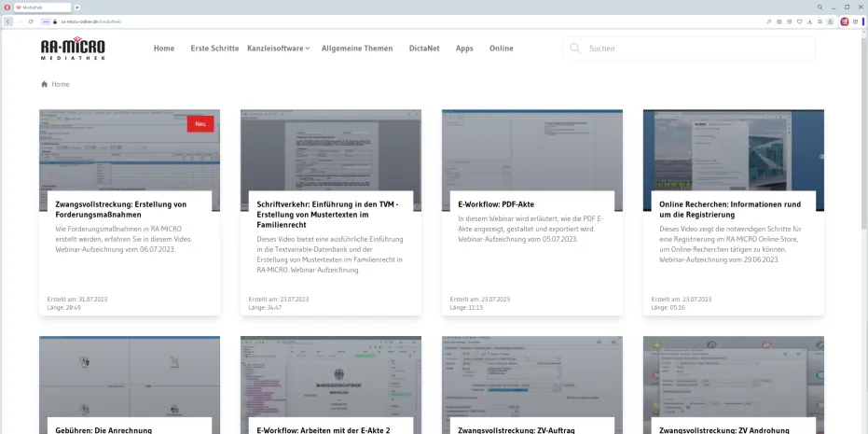The width and height of the screenshot is (868, 434).
Task: Toggle the VPN badge in address bar
Action: 46,21
